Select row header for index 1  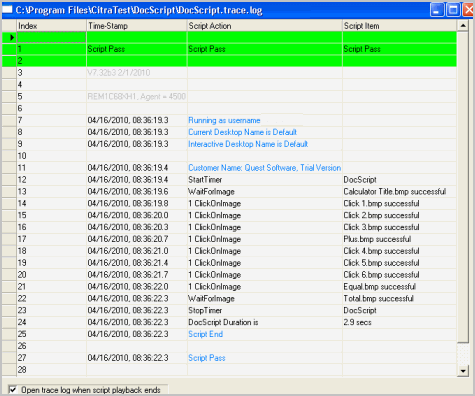click(x=9, y=49)
